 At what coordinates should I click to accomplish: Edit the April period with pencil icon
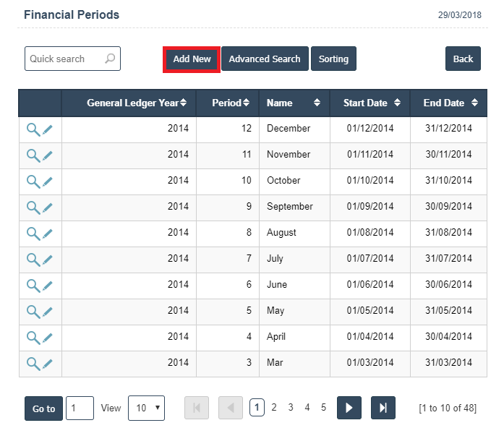click(47, 338)
